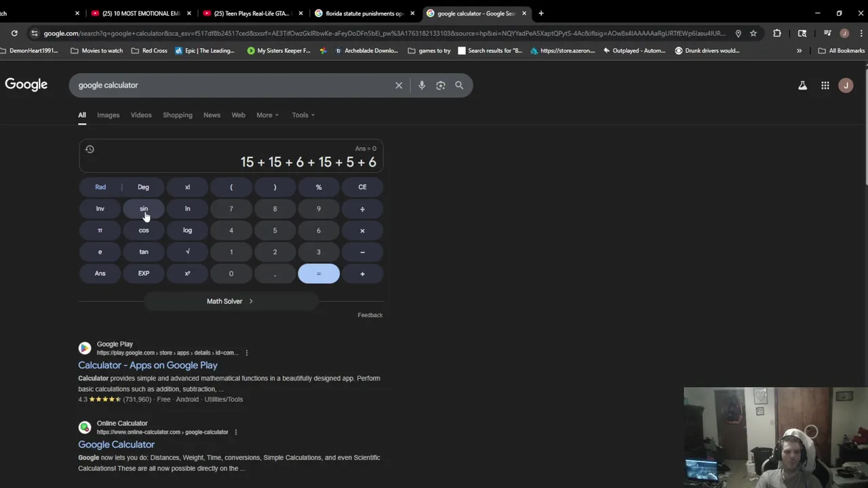The width and height of the screenshot is (868, 488).
Task: Open calculator history icon
Action: 90,149
